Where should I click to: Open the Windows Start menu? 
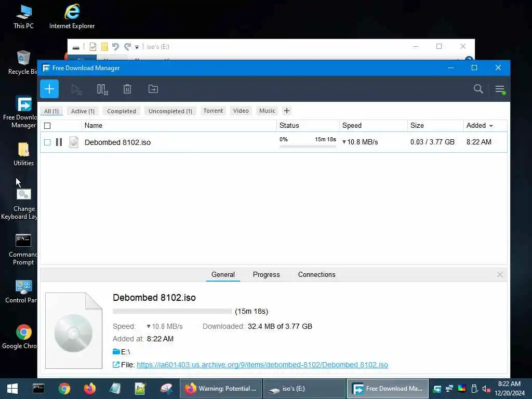tap(12, 389)
